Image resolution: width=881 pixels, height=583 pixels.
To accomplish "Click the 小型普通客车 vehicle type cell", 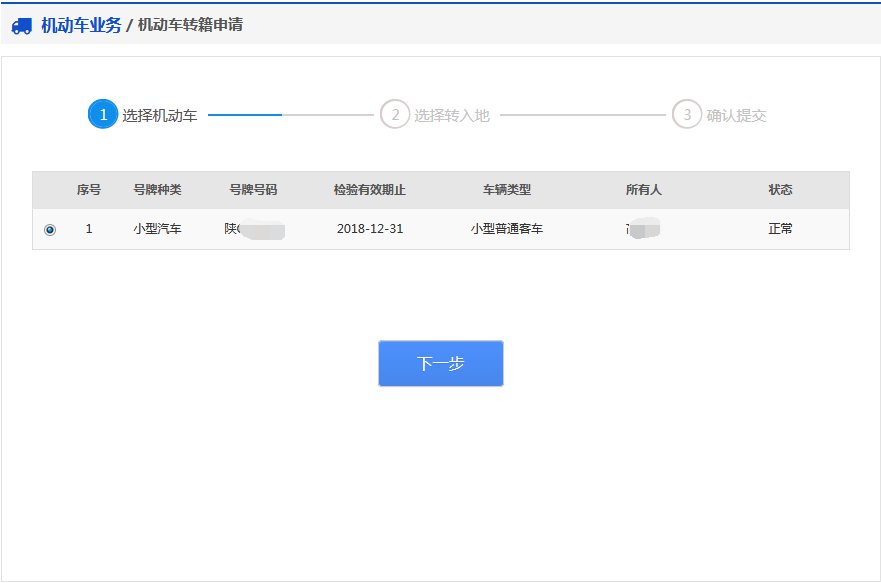I will pos(507,229).
